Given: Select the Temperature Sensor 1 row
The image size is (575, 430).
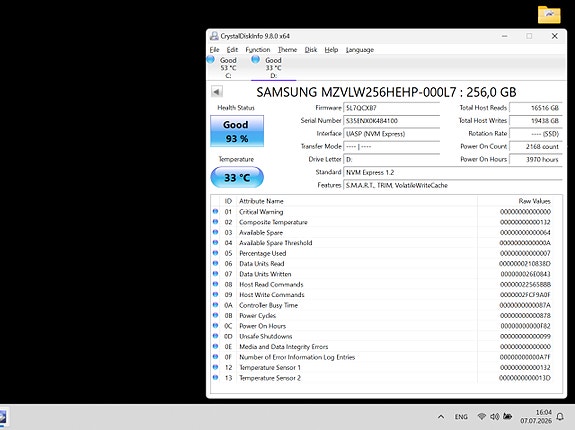Looking at the screenshot, I should click(381, 367).
